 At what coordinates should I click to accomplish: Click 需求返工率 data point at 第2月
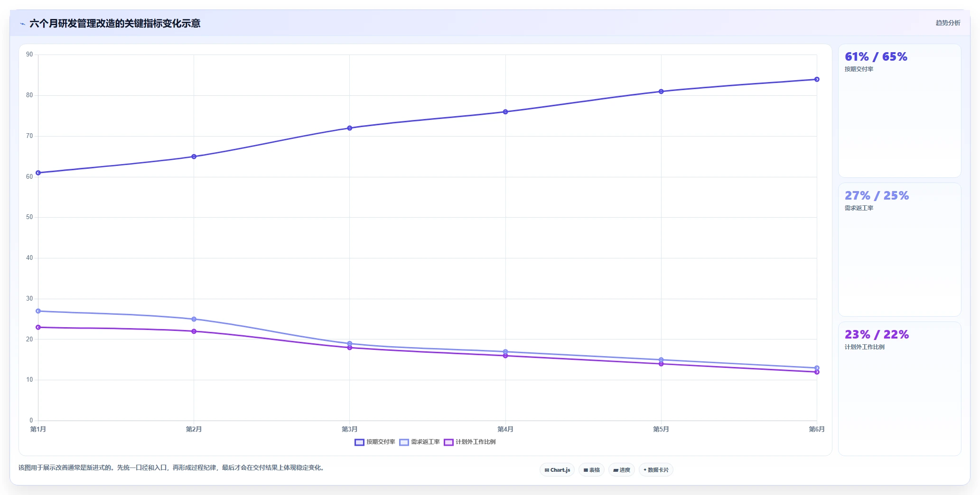click(194, 319)
